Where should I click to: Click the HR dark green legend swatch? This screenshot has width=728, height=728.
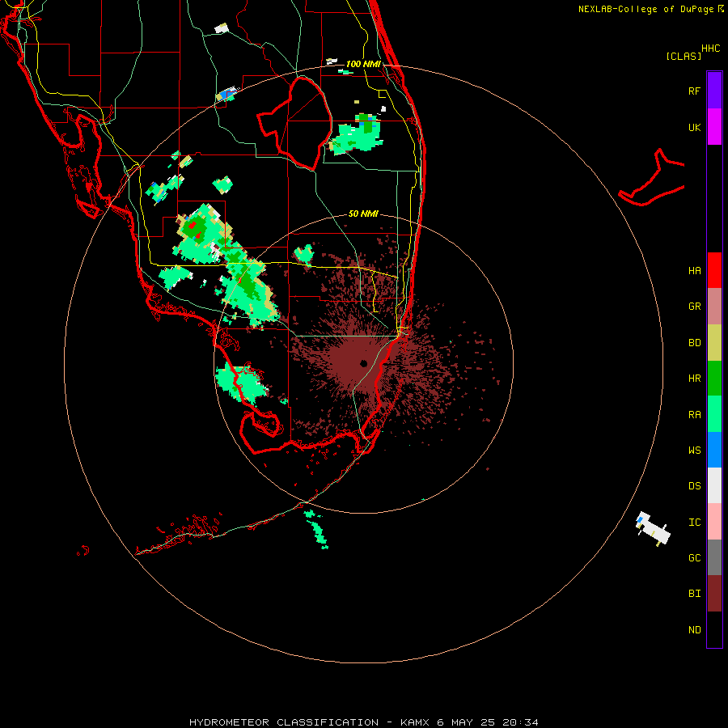point(714,379)
